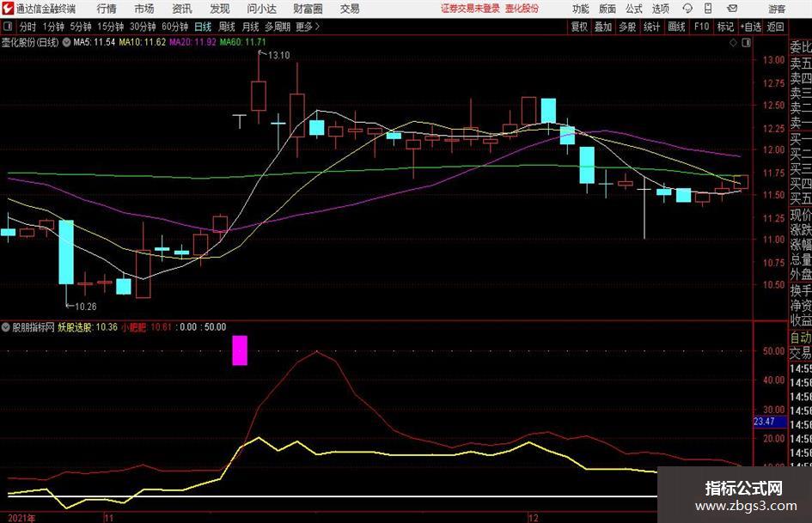812x523 pixels.
Task: Click the 复权 toolbar button
Action: pos(579,27)
